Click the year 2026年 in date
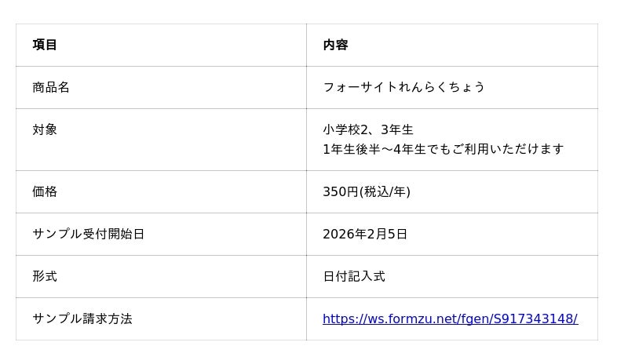The image size is (628, 364). click(346, 234)
